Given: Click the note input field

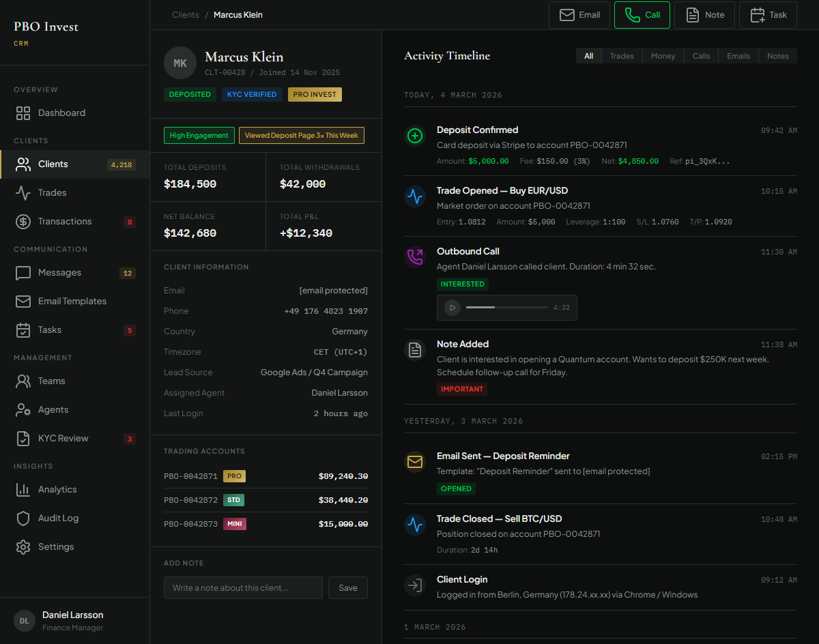Looking at the screenshot, I should 243,588.
